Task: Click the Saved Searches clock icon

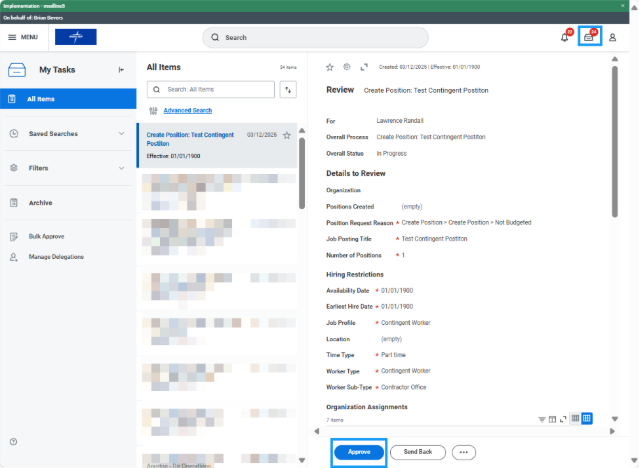Action: click(14, 134)
